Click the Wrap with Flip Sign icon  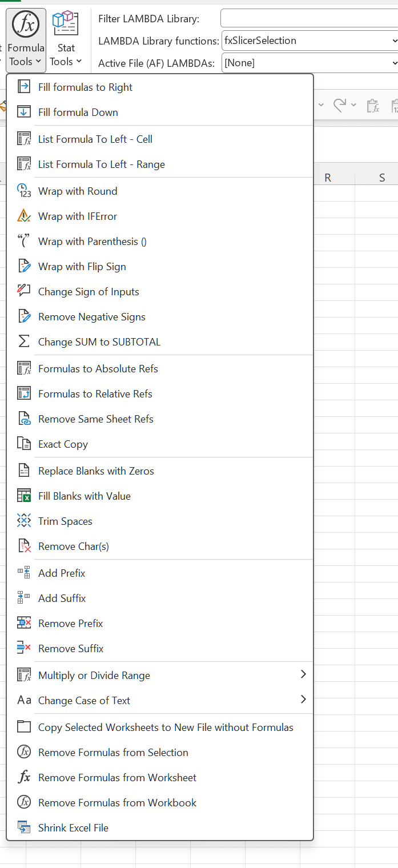tap(24, 266)
